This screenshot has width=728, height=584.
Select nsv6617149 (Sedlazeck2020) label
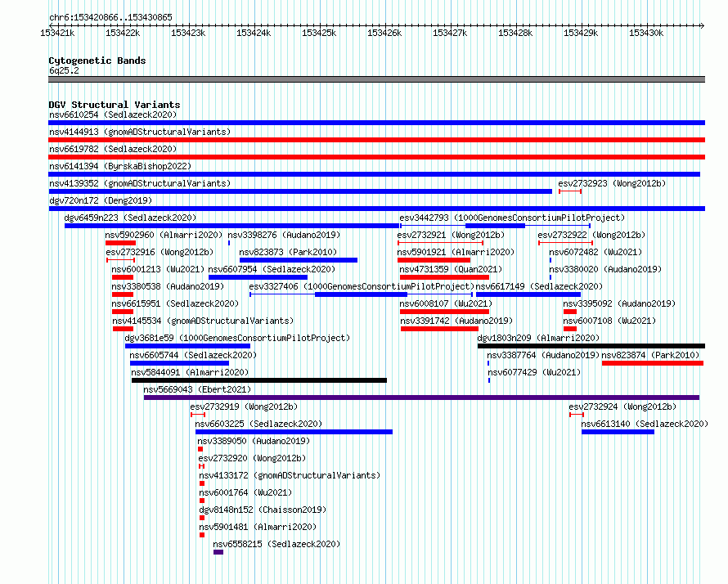click(539, 286)
